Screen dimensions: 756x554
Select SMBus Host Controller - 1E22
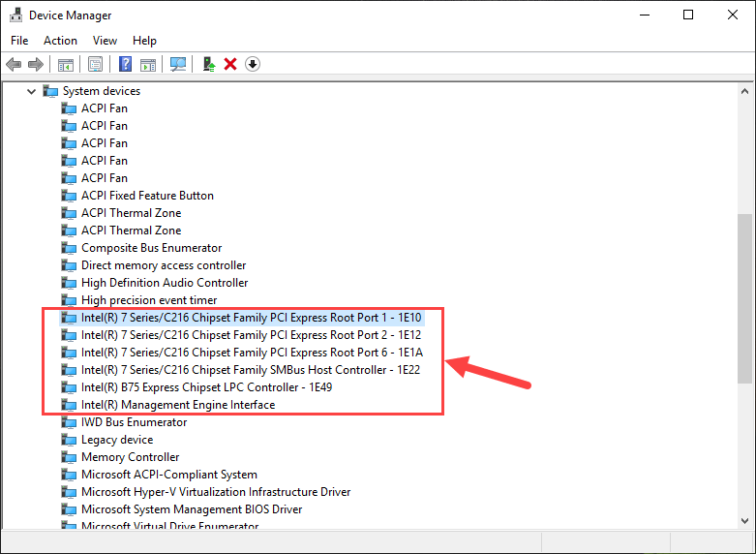point(251,370)
